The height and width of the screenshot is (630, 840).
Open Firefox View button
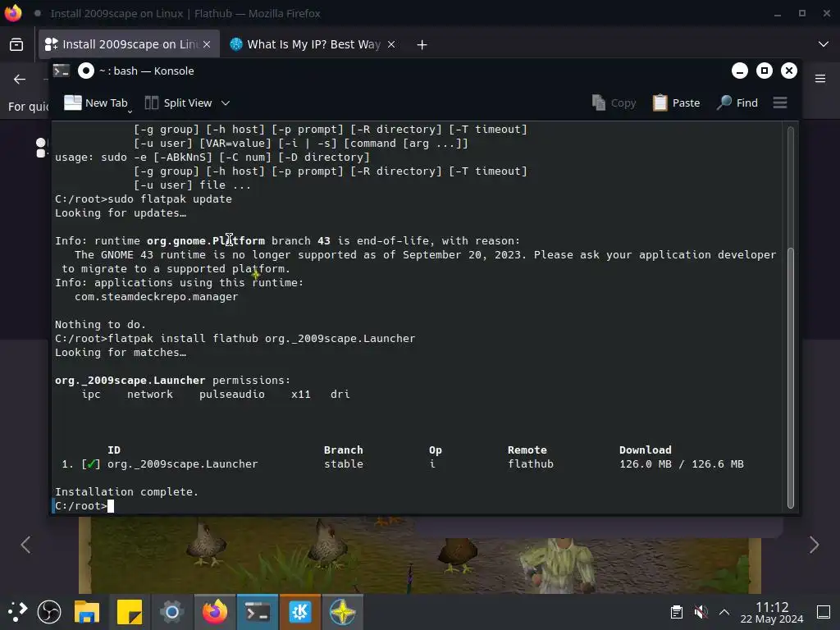tap(16, 44)
